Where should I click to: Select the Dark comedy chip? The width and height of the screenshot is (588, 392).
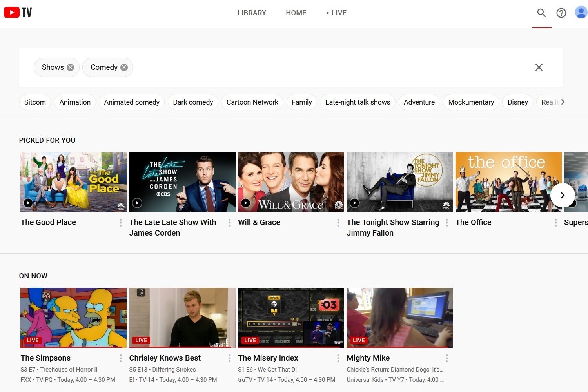point(193,102)
